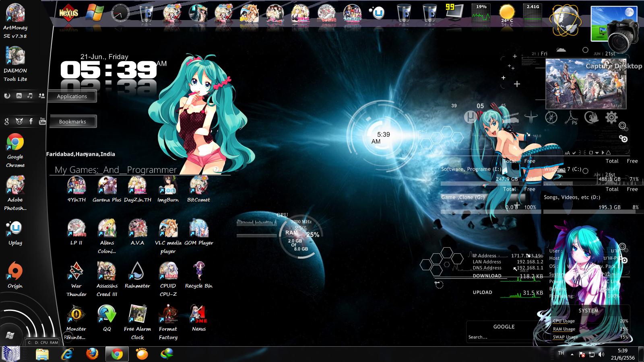
Task: Open the Rainmeter shortcut
Action: (138, 276)
